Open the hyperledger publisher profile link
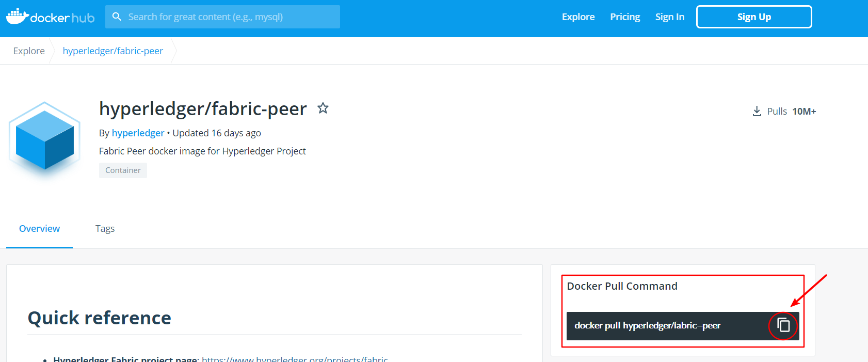 (138, 133)
